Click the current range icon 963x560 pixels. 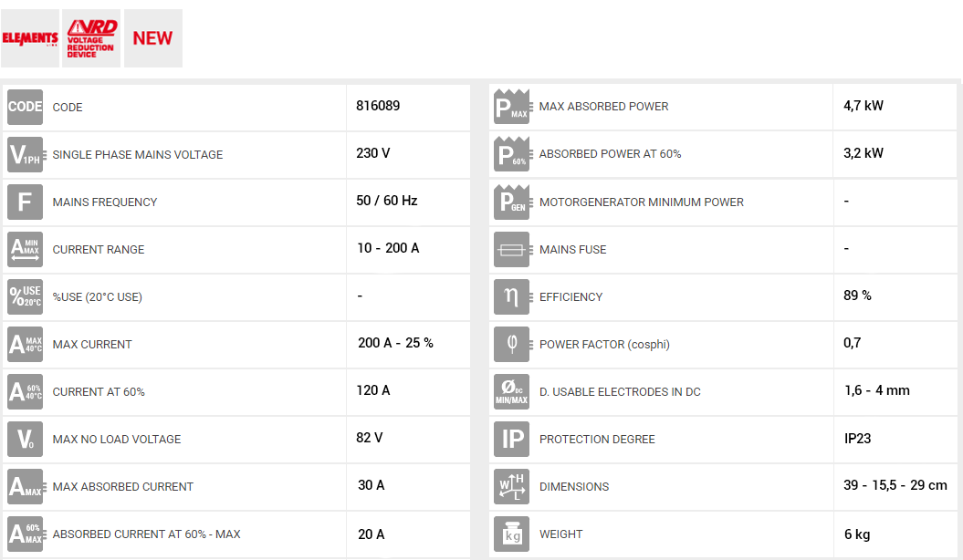pos(25,249)
